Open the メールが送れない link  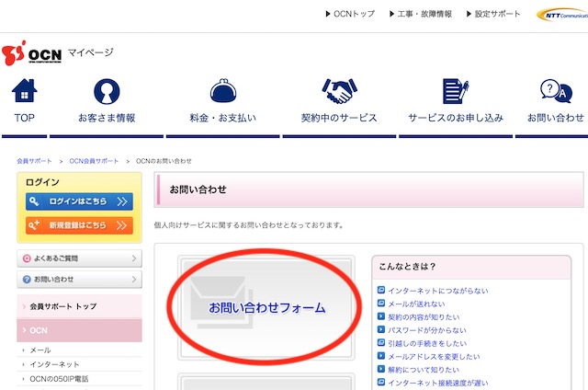pyautogui.click(x=416, y=304)
